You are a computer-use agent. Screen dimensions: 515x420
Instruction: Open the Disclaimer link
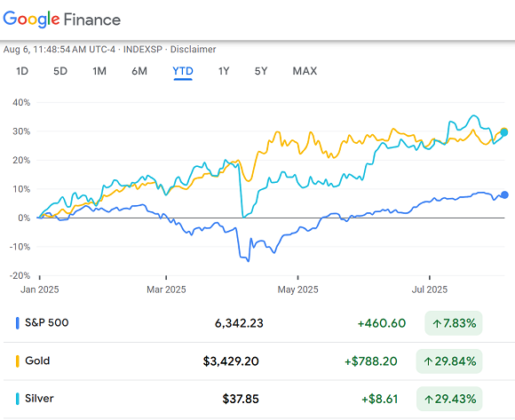pyautogui.click(x=193, y=49)
